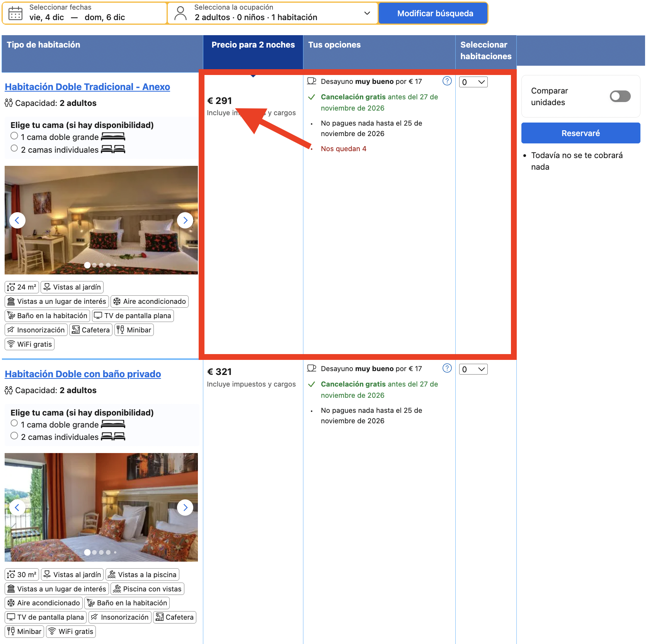Viewport: 647px width, 644px height.
Task: Open room quantity dropdown for €291 room
Action: click(473, 82)
